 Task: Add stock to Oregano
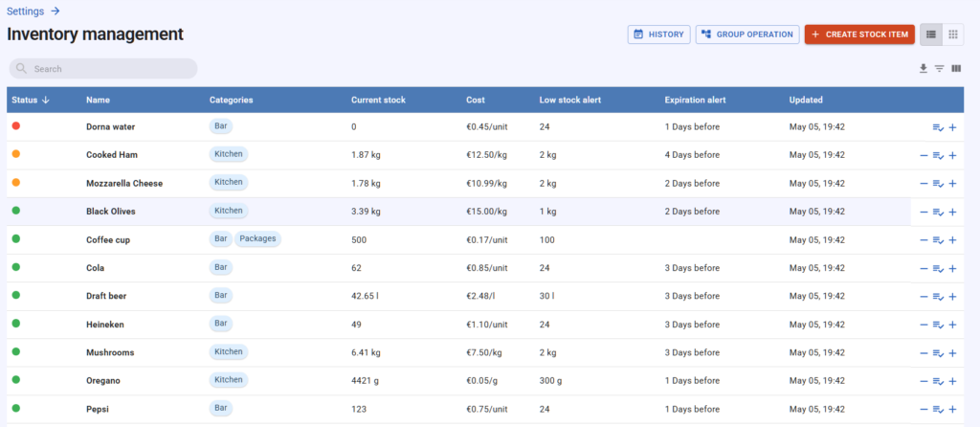(x=952, y=381)
